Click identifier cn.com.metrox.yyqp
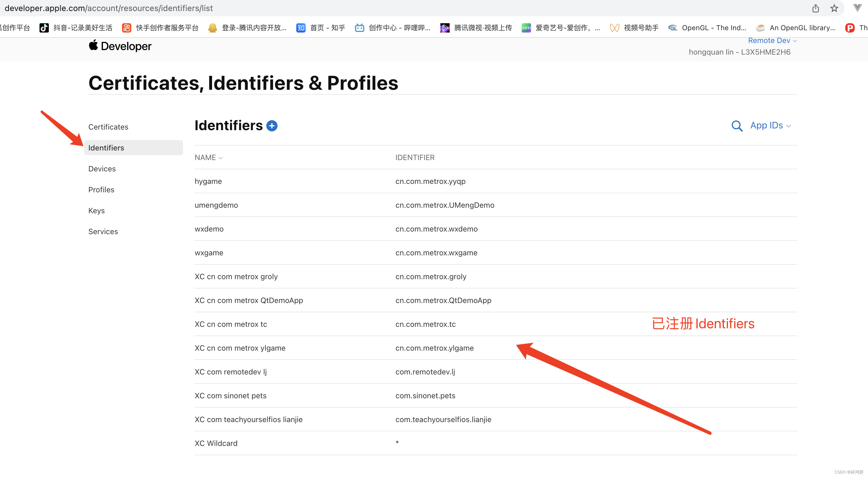The image size is (868, 477). tap(430, 181)
